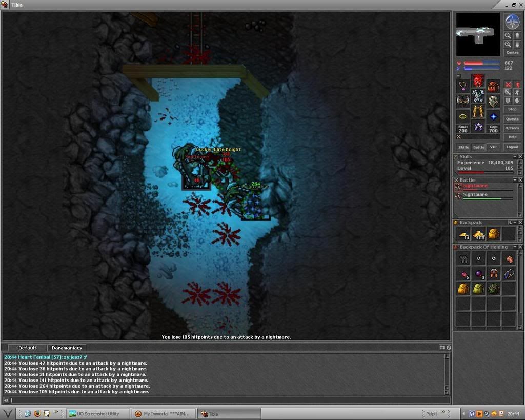Click the chat input field

click(230, 400)
